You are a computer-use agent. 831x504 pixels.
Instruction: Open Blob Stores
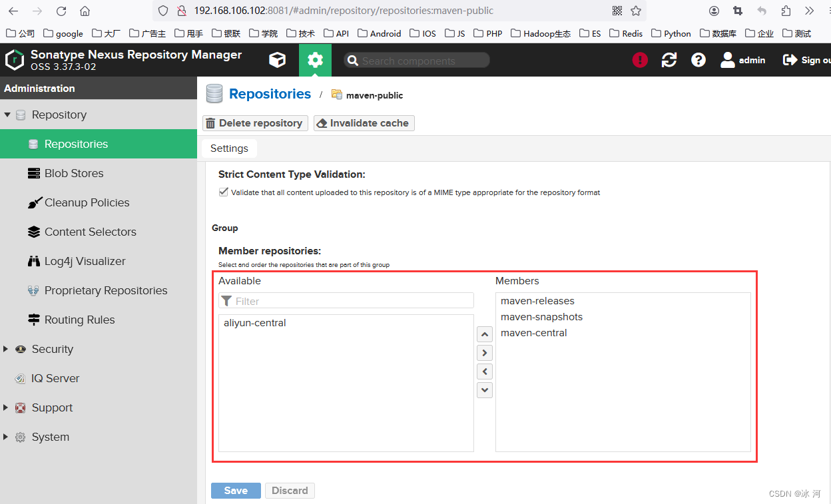coord(99,173)
